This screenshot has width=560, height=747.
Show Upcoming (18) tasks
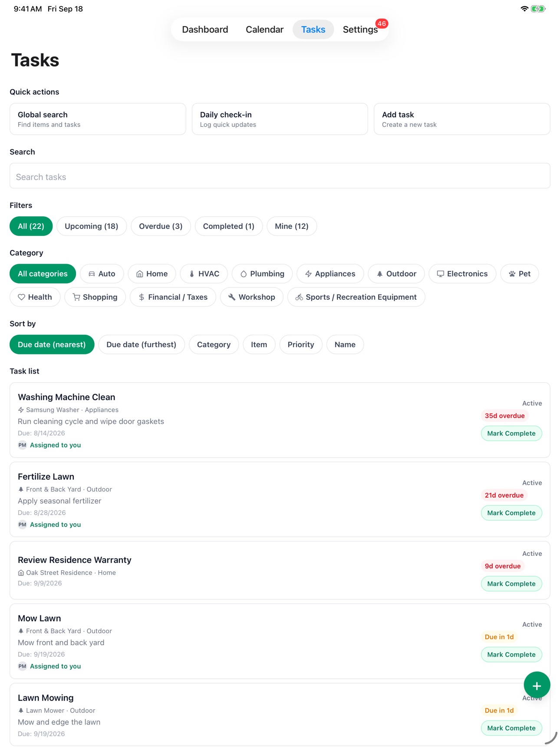coord(92,226)
